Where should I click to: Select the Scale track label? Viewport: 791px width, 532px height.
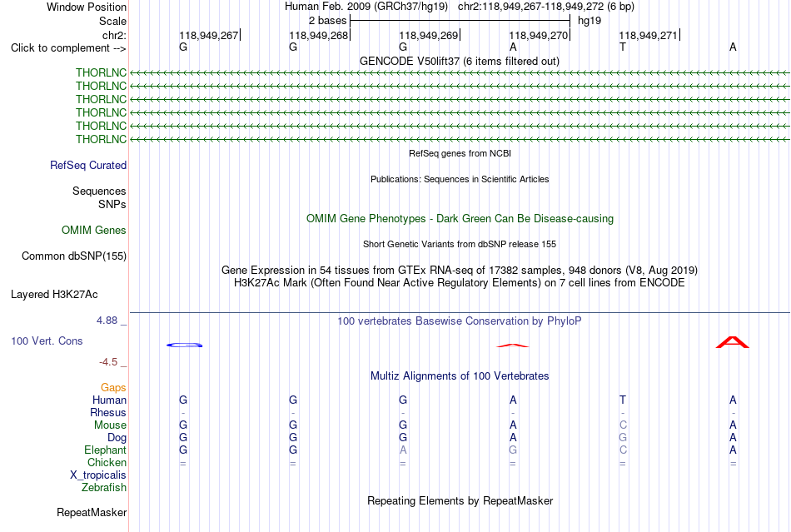[x=112, y=21]
